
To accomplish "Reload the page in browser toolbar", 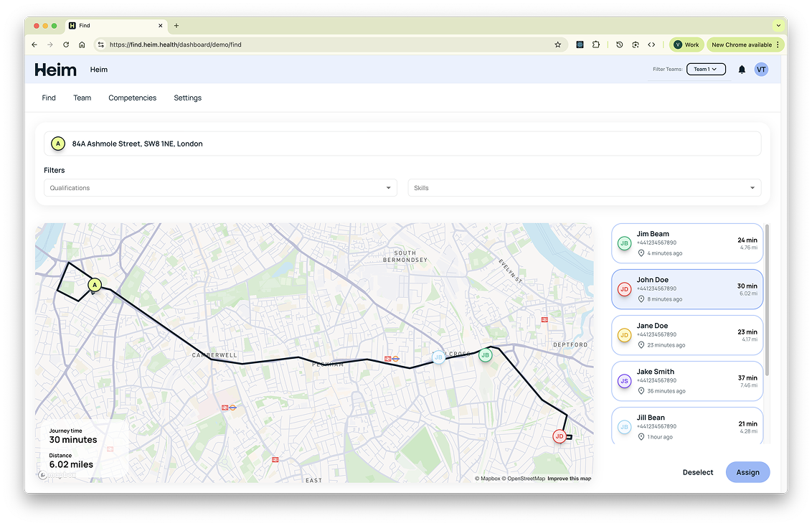I will pyautogui.click(x=66, y=44).
